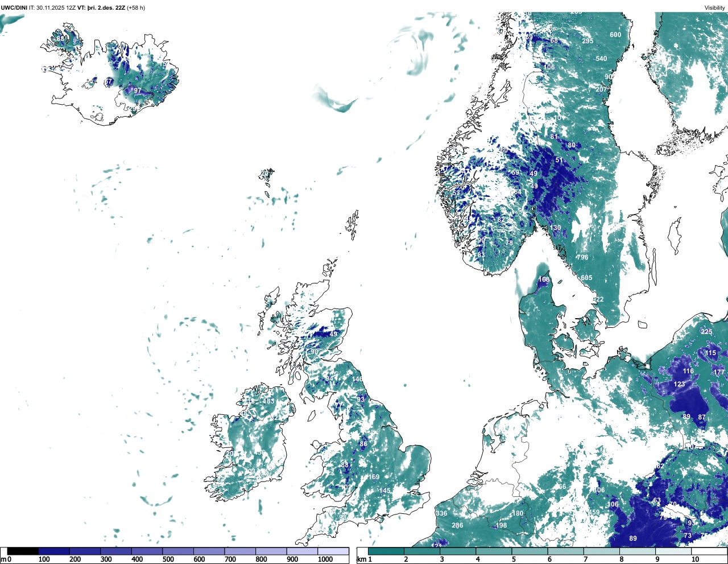728x564 pixels.
Task: Pick the 600–700 m legend swatch
Action: click(209, 551)
